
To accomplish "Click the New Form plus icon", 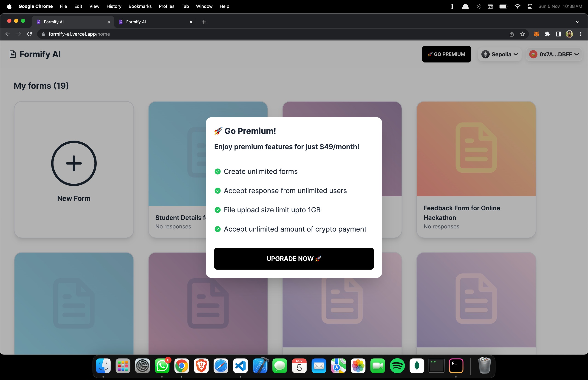I will (74, 163).
